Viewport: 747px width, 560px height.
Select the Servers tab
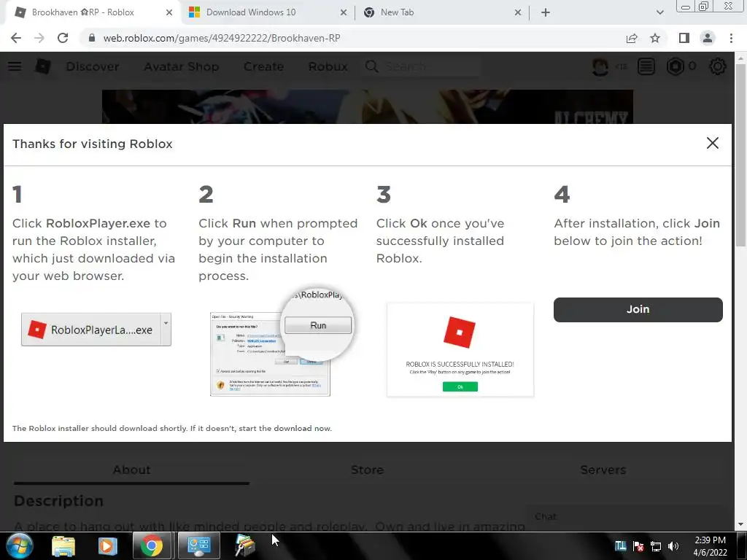pyautogui.click(x=603, y=470)
